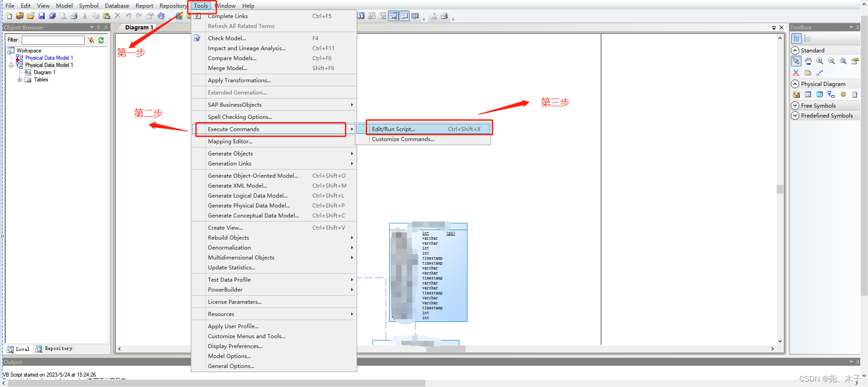Open the Generate Objects submenu

click(x=274, y=154)
